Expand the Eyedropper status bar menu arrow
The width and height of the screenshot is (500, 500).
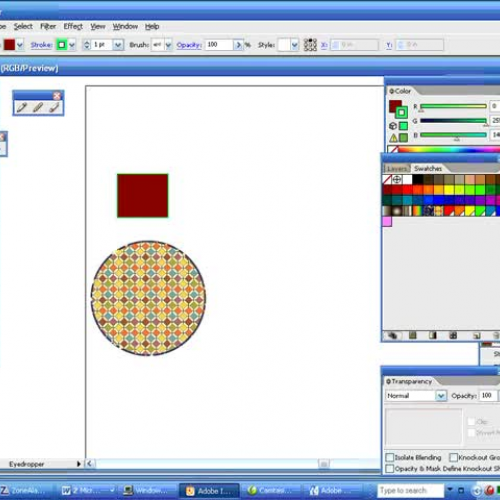(x=79, y=464)
